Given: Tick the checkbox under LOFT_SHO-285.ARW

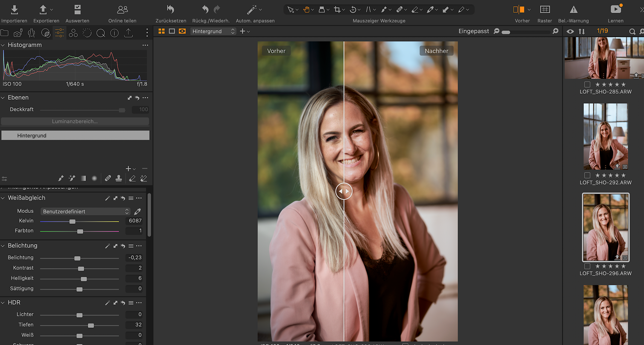Looking at the screenshot, I should (x=587, y=85).
